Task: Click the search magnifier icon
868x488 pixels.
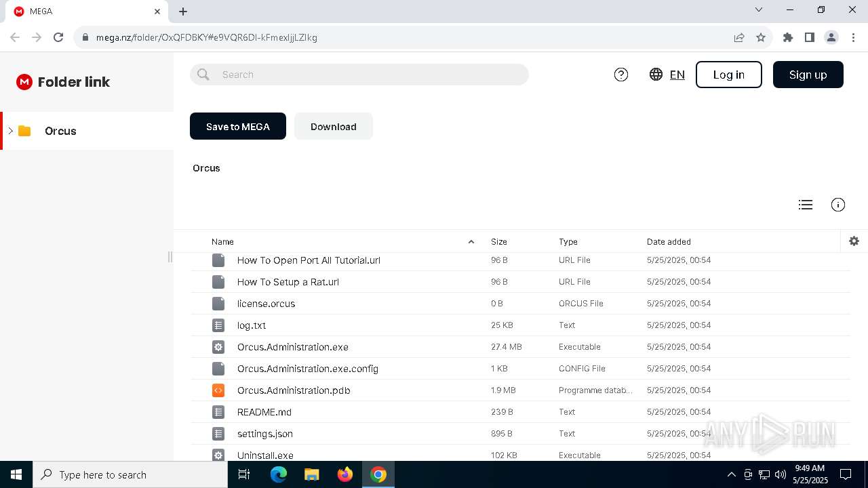Action: 203,75
